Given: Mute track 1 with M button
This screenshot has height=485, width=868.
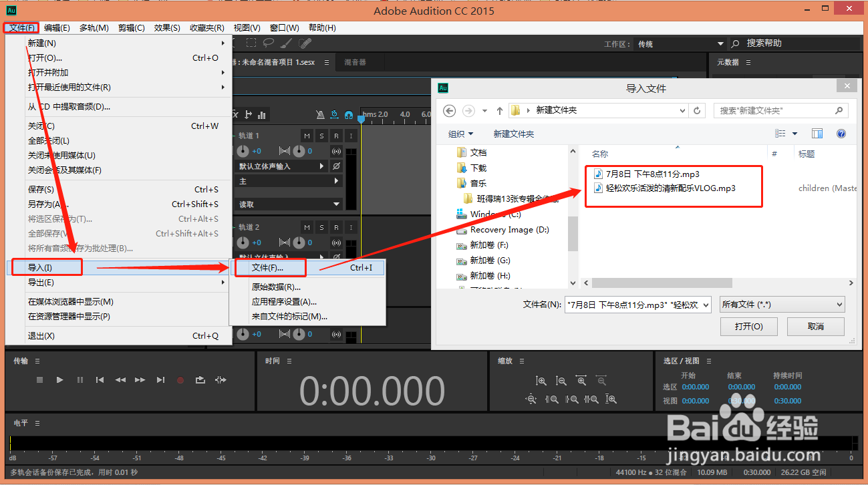Looking at the screenshot, I should 307,136.
